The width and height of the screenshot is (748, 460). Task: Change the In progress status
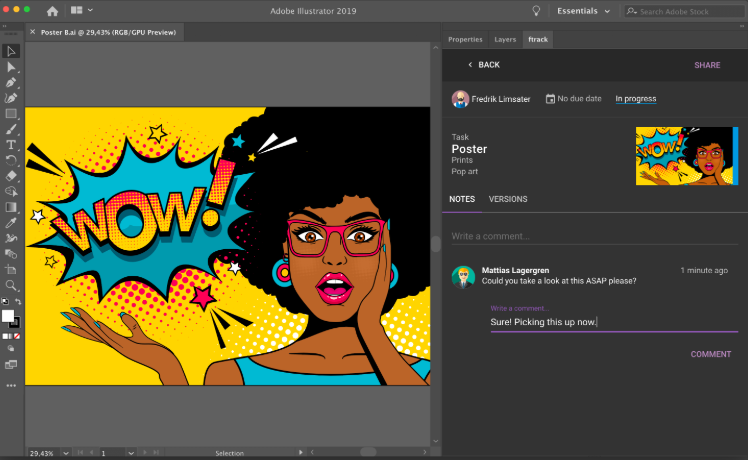(x=635, y=99)
